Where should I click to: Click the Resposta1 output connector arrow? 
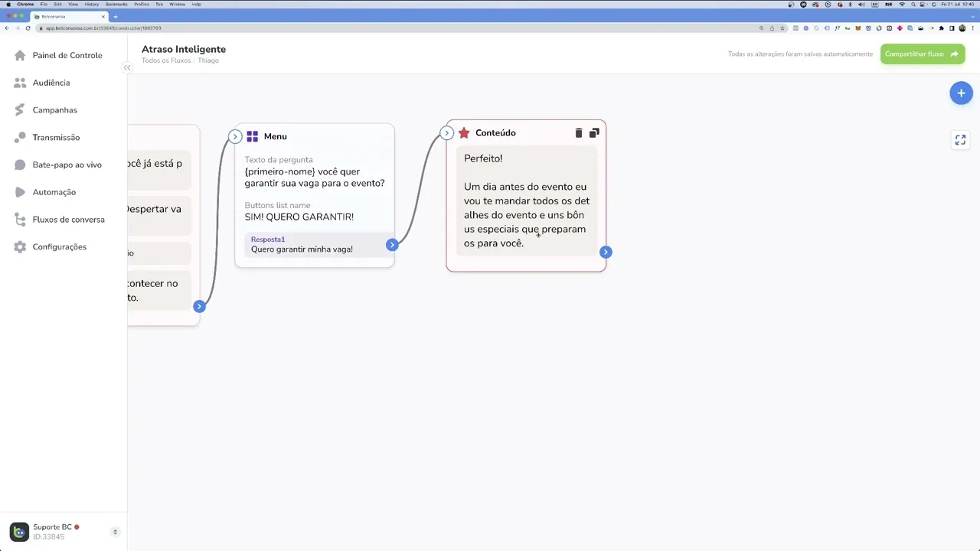click(392, 245)
